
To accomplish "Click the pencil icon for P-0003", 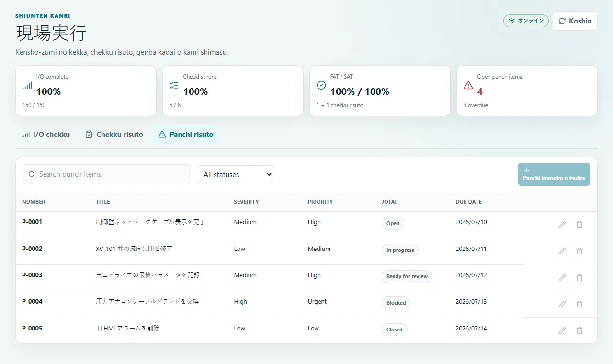I will tap(562, 278).
